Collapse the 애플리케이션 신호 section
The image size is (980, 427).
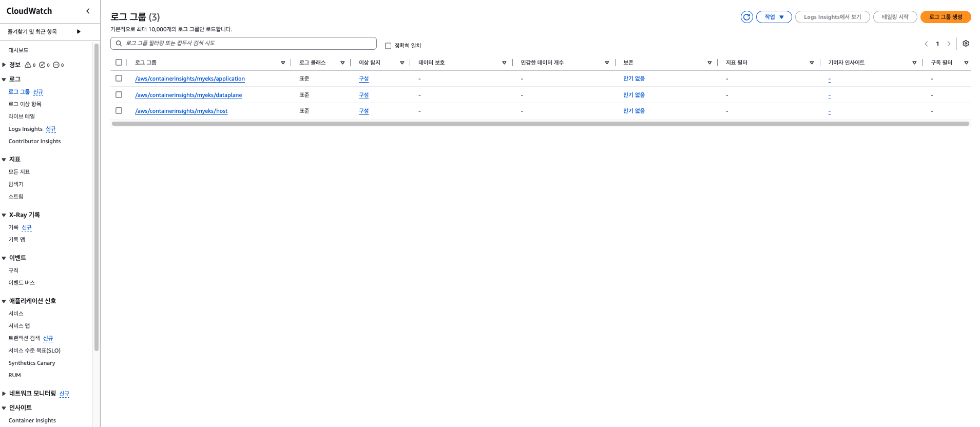(4, 301)
